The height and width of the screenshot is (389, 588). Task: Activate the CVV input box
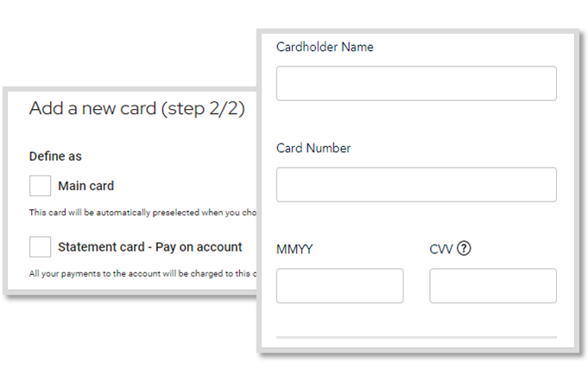pos(493,286)
